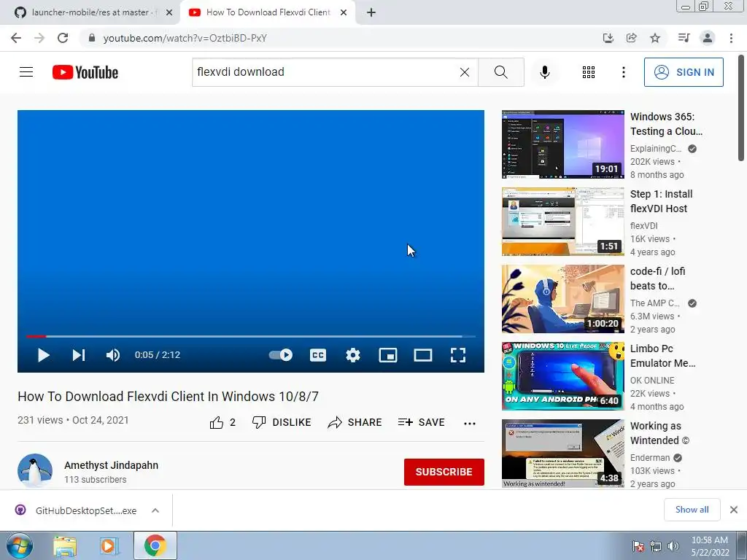Open Chrome profile avatar
Viewport: 747px width, 560px height.
coord(708,38)
